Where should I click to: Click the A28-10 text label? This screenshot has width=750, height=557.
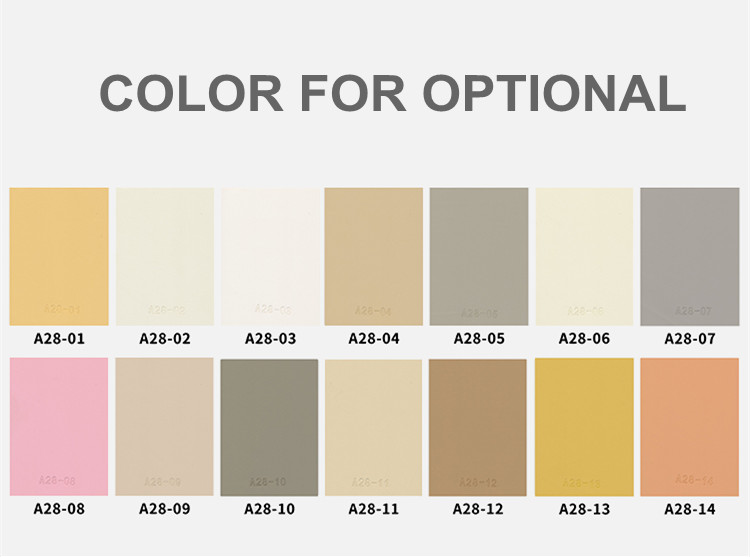pyautogui.click(x=269, y=509)
